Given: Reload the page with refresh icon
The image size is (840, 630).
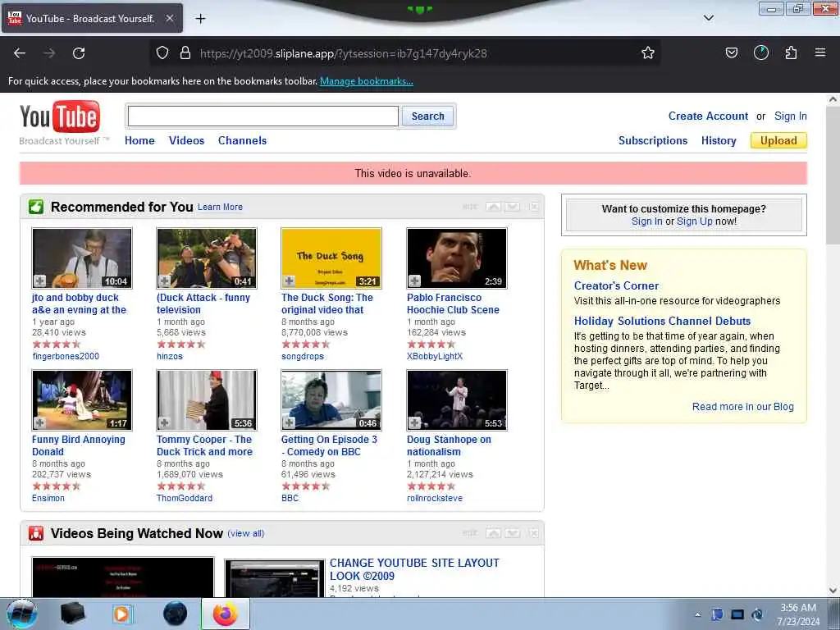Looking at the screenshot, I should point(79,53).
